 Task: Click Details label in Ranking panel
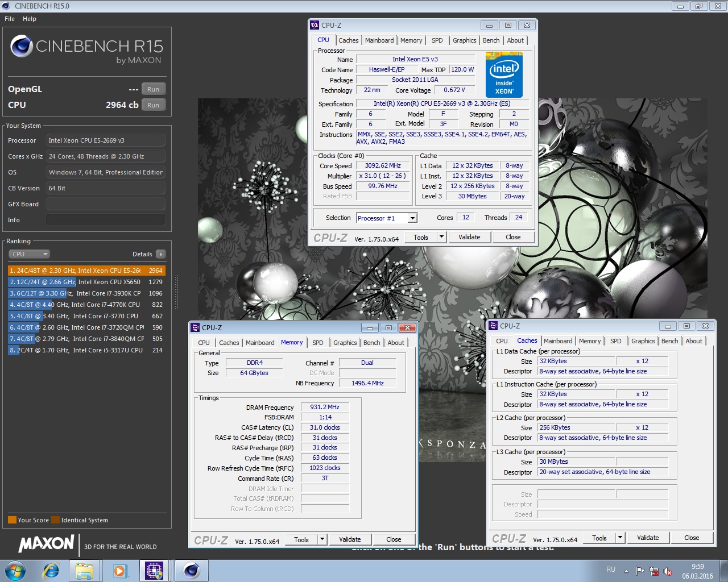(142, 254)
